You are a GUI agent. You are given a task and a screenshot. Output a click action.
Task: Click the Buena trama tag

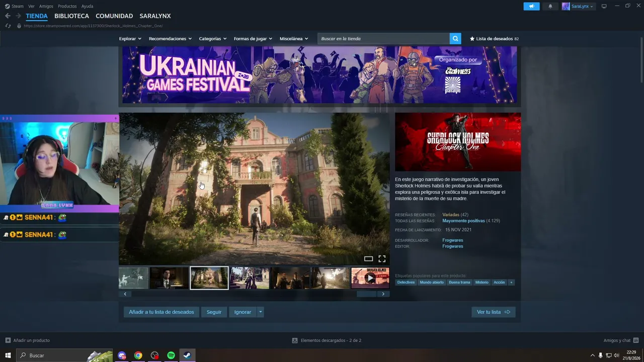459,283
